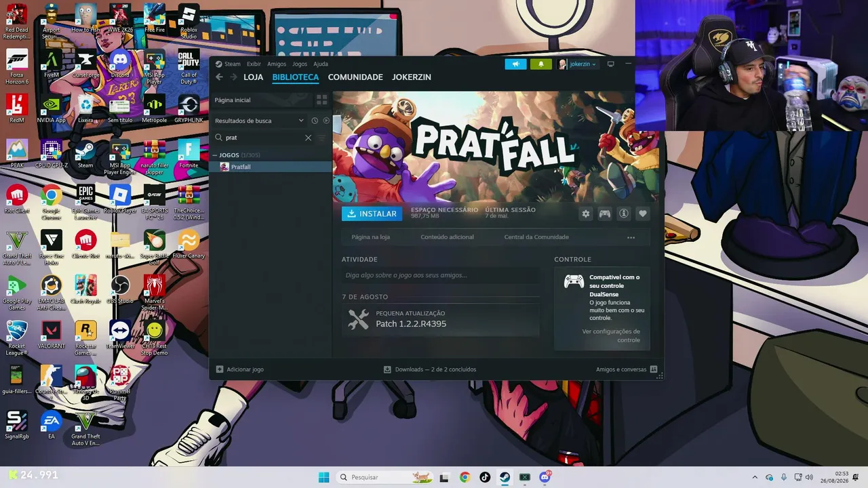Expand 'Resultados de busca' dropdown
Screen dimensions: 868x488
tap(301, 121)
